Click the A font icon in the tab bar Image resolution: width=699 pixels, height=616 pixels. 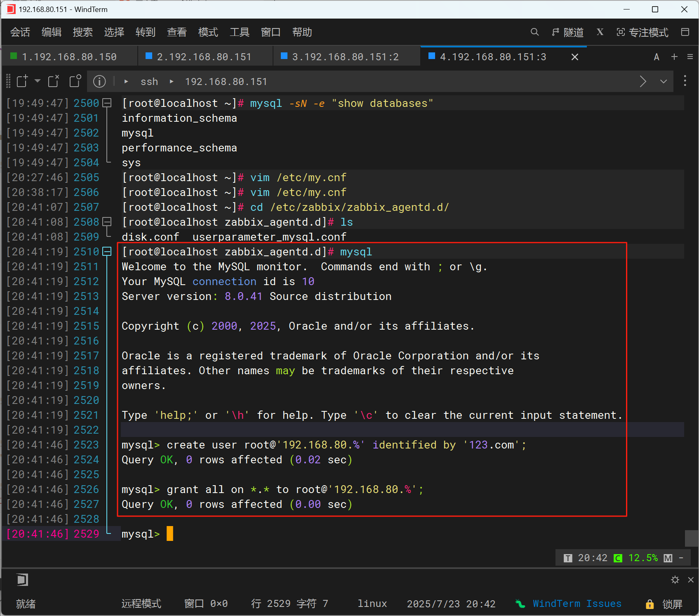(657, 57)
